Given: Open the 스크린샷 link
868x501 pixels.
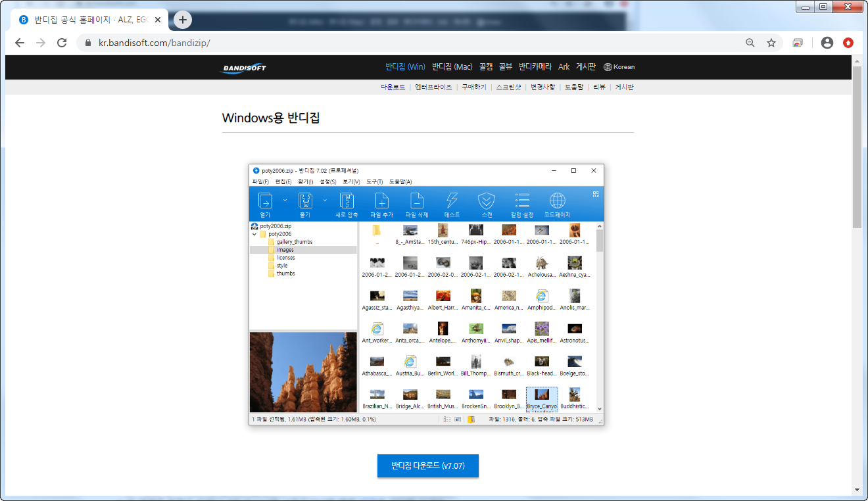Looking at the screenshot, I should tap(508, 87).
